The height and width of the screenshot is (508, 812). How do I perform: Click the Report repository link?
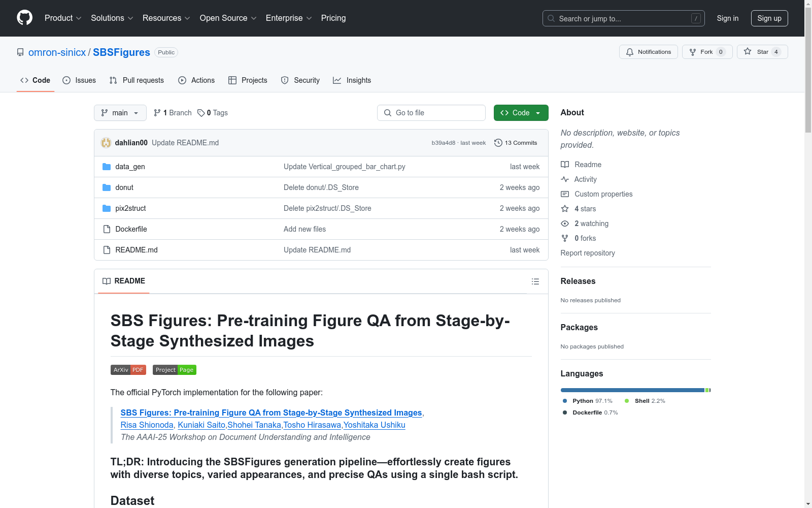(588, 253)
